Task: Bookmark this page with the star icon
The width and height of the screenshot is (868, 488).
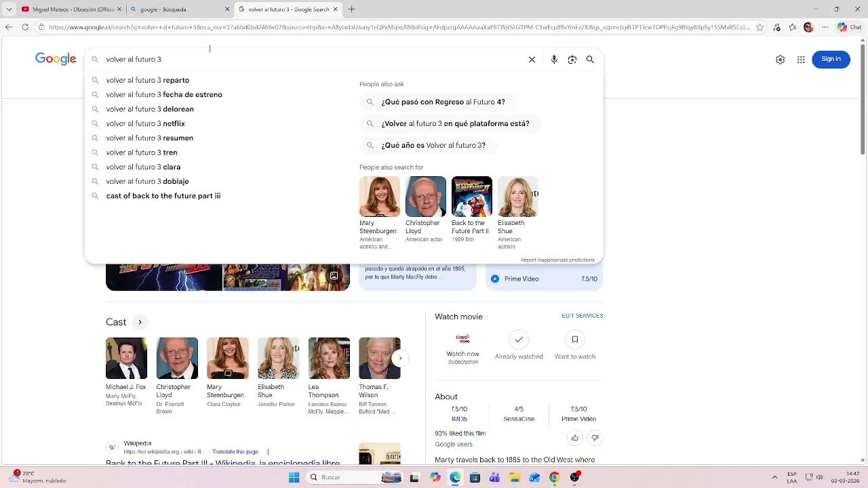Action: pos(759,27)
